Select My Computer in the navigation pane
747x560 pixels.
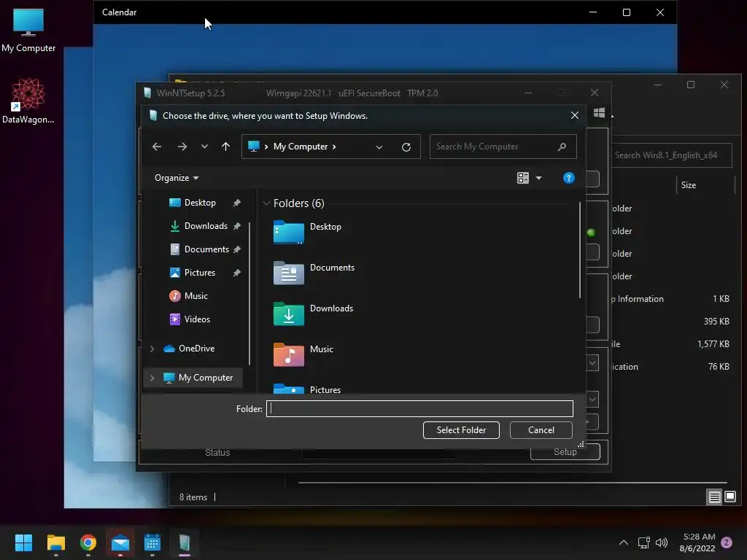(x=205, y=378)
